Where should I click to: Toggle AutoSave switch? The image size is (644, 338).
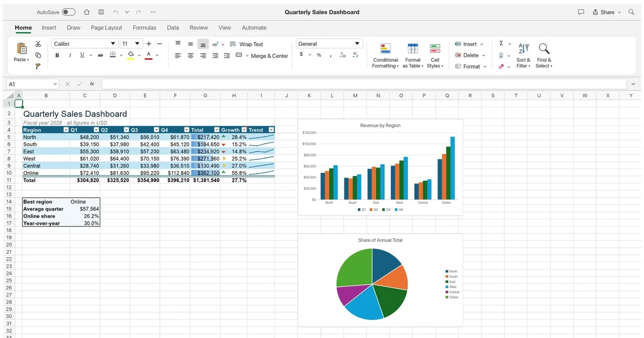tap(69, 12)
